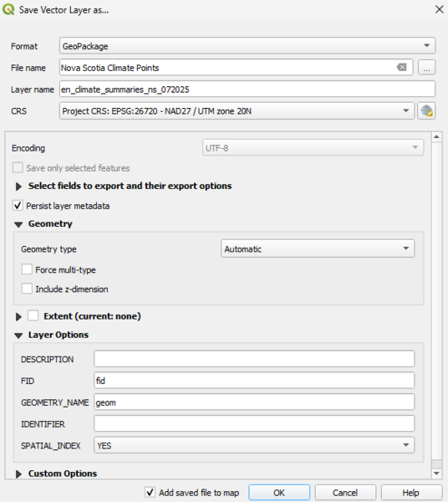Click the Cancel button
The width and height of the screenshot is (448, 502).
click(x=345, y=493)
